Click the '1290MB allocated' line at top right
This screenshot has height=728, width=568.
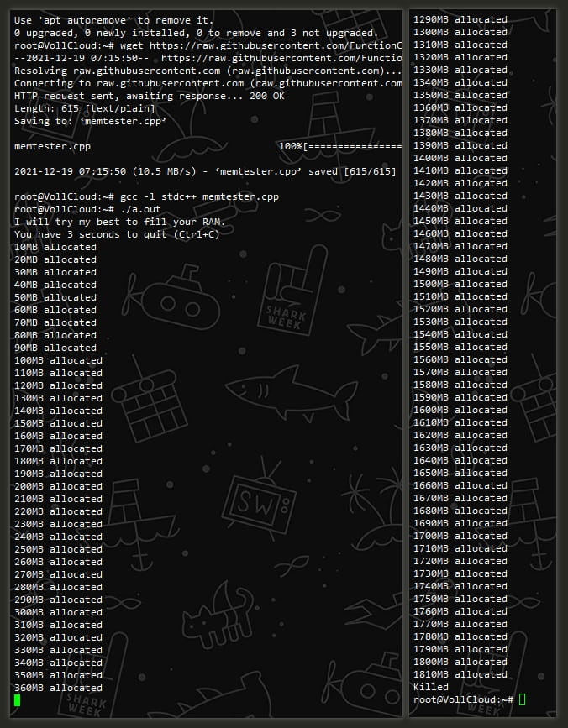pyautogui.click(x=460, y=19)
